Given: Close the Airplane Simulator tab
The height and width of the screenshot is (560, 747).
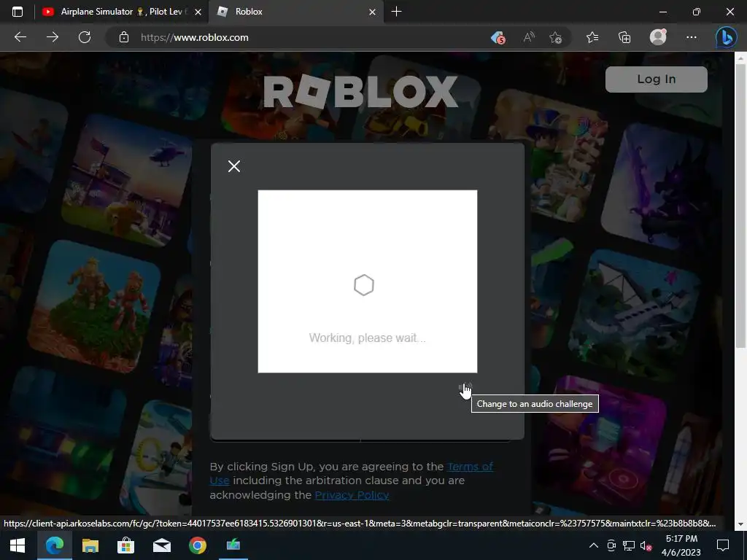Looking at the screenshot, I should (x=198, y=12).
